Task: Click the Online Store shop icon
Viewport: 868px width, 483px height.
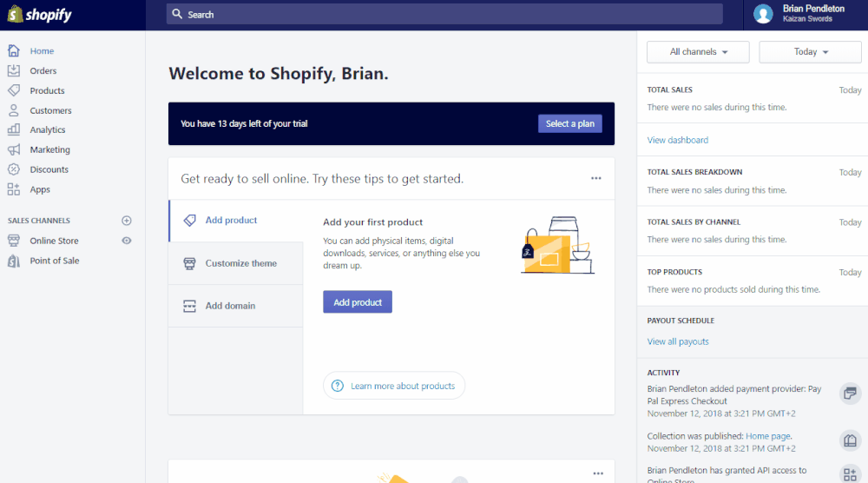Action: click(x=14, y=241)
